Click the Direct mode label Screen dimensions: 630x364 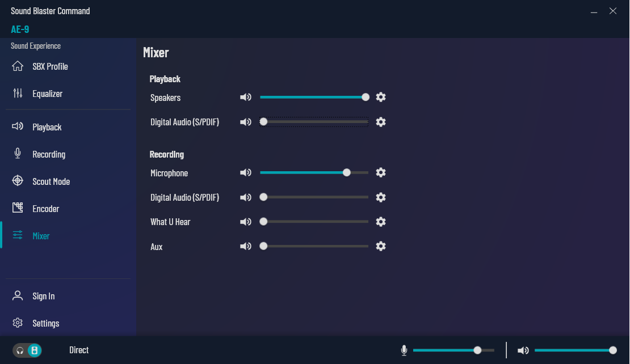coord(79,350)
